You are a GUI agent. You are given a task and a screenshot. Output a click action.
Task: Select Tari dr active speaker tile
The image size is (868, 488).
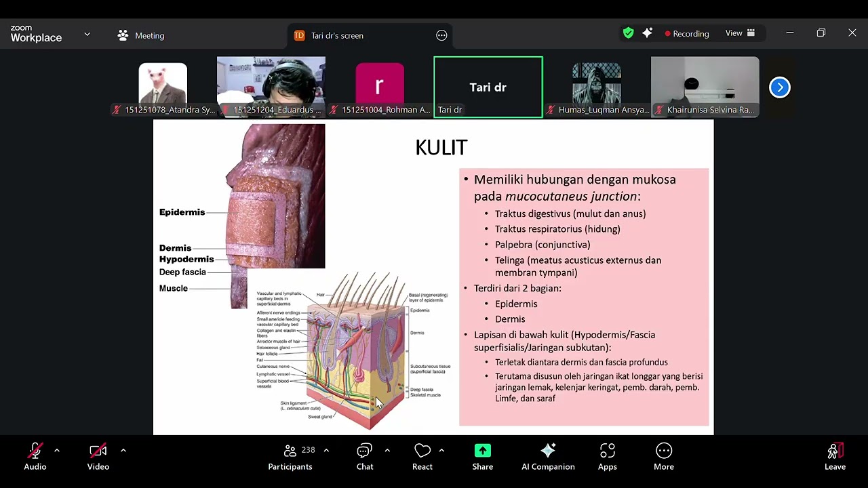point(488,87)
